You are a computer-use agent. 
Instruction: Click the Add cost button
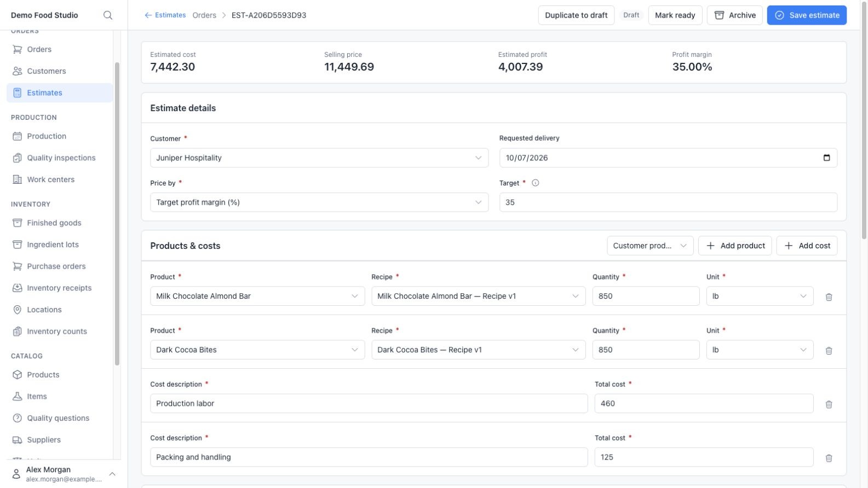[x=807, y=246]
